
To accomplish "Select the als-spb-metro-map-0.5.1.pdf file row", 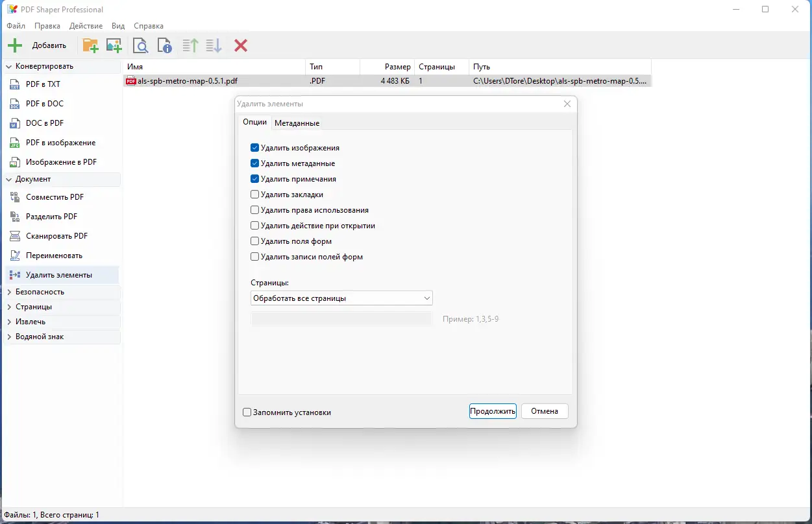I will tap(387, 81).
